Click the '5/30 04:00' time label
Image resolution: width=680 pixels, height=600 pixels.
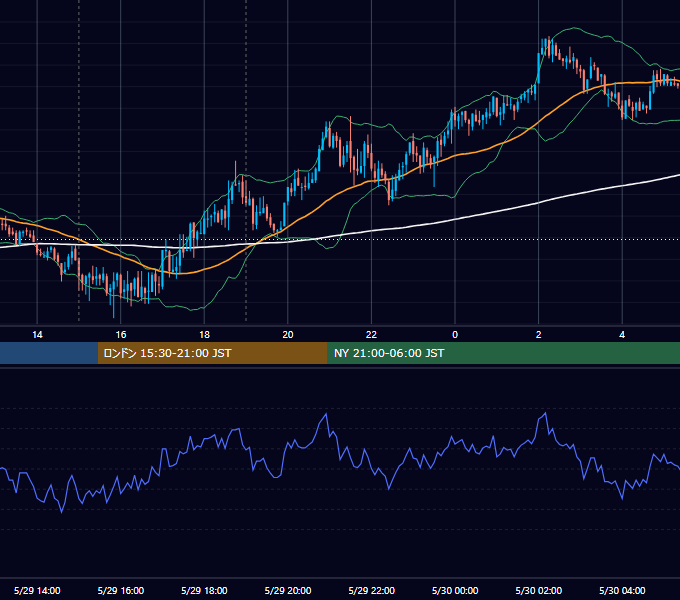point(622,590)
